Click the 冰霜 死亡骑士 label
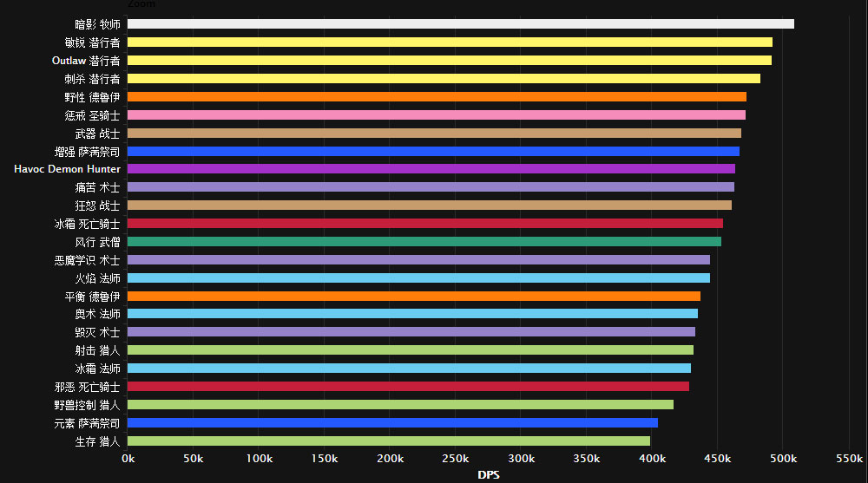The image size is (868, 483). point(87,224)
